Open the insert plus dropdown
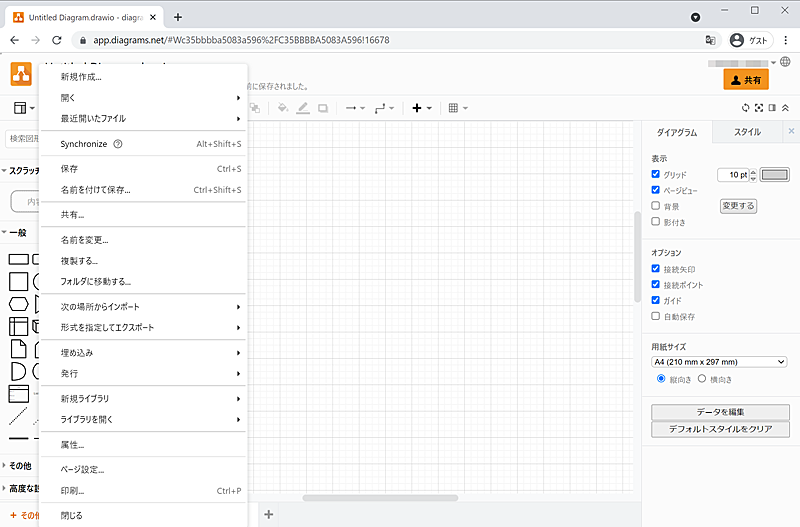Image resolution: width=800 pixels, height=527 pixels. (x=422, y=108)
